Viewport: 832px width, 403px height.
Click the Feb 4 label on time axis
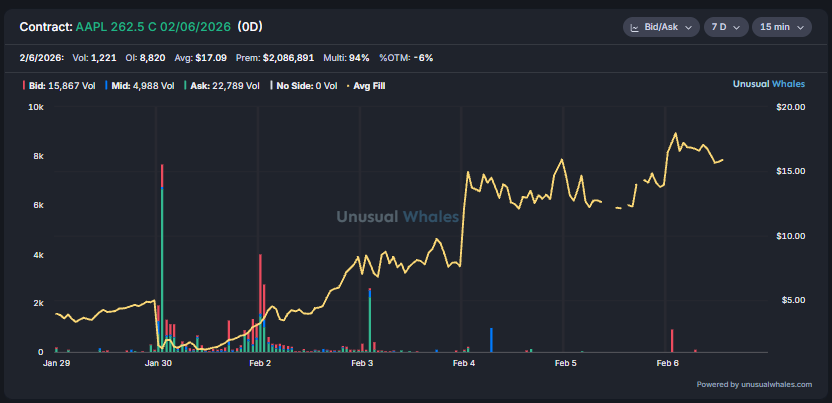(465, 364)
